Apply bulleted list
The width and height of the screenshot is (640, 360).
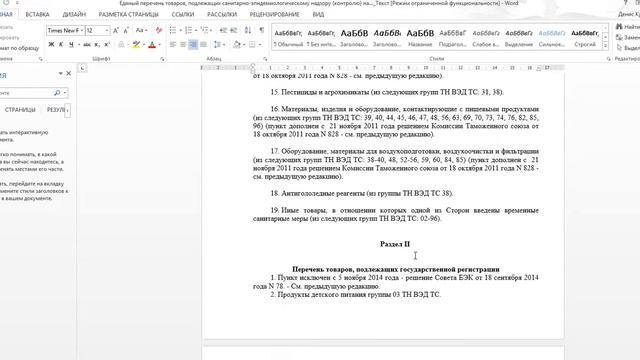173,30
